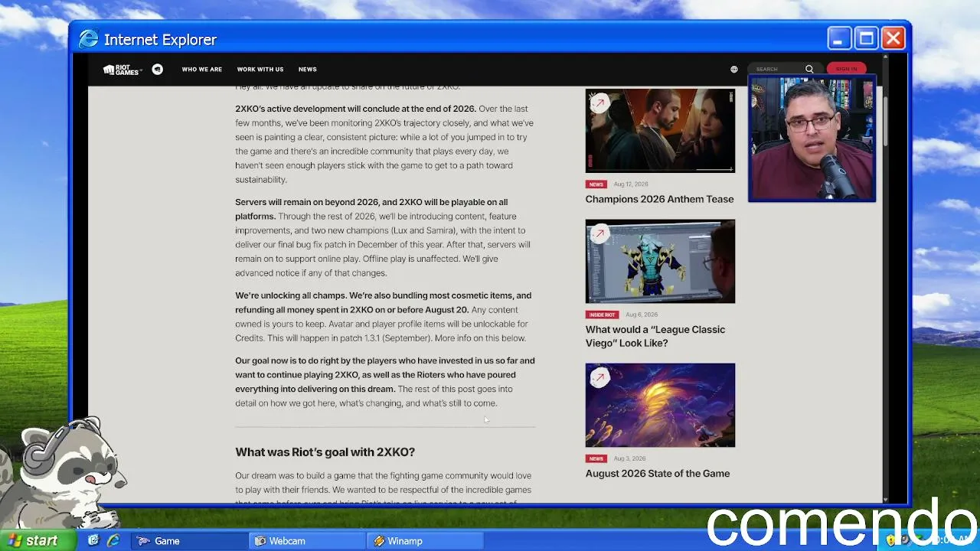Click the magnifier search icon
Screen dimensions: 980x551
click(x=809, y=69)
